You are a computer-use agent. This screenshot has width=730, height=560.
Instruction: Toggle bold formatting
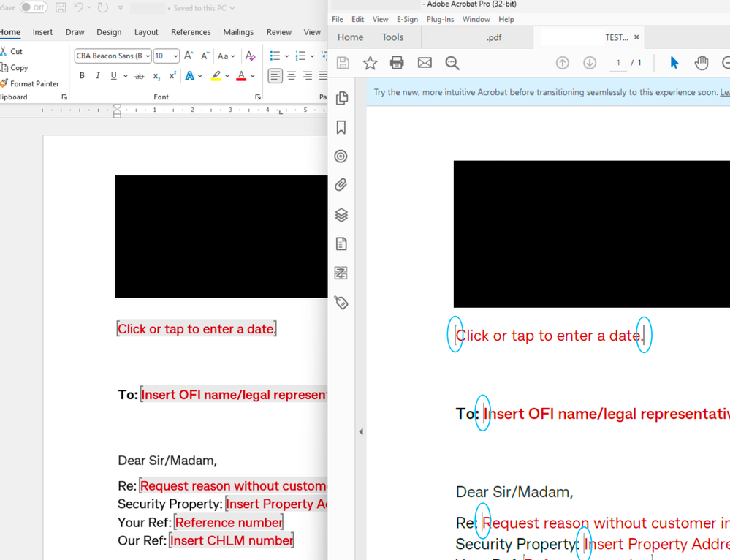[x=82, y=75]
